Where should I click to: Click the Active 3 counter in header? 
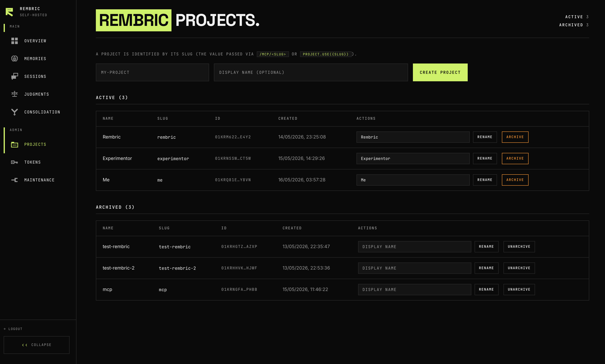tap(577, 17)
